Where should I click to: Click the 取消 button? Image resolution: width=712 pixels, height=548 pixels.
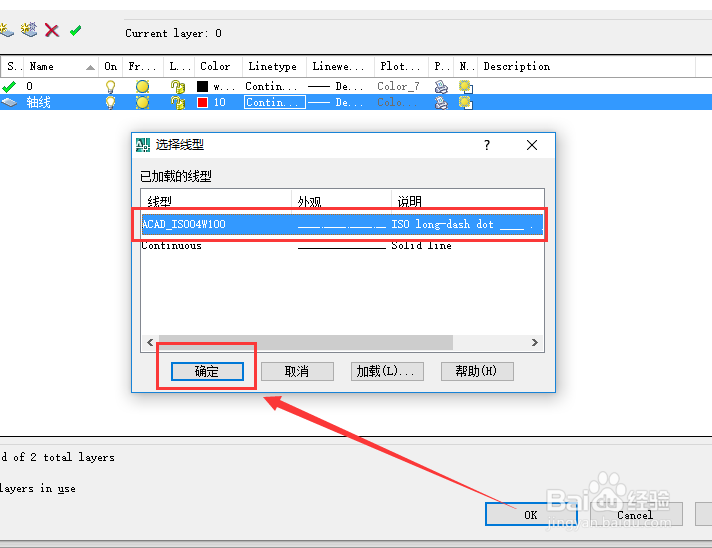tap(297, 371)
